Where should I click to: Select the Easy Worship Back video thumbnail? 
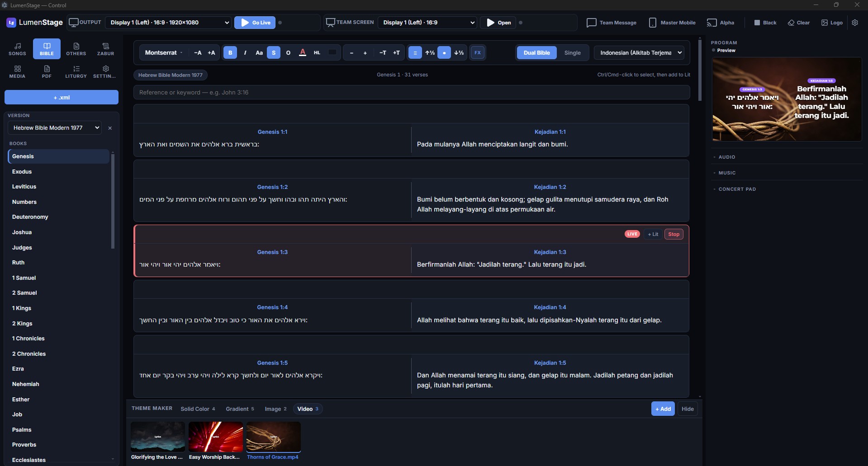click(x=215, y=437)
